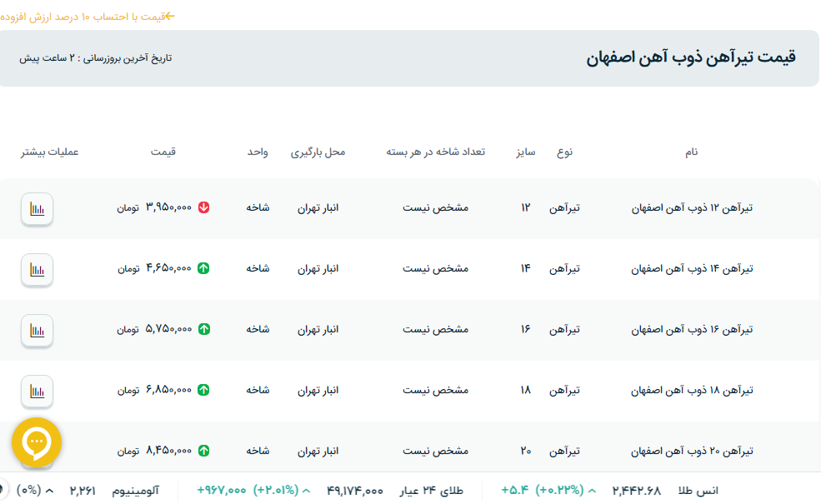Click green up arrow beside ۴,۶۵۰,۰۰۰ price
The height and width of the screenshot is (504, 821).
[203, 268]
